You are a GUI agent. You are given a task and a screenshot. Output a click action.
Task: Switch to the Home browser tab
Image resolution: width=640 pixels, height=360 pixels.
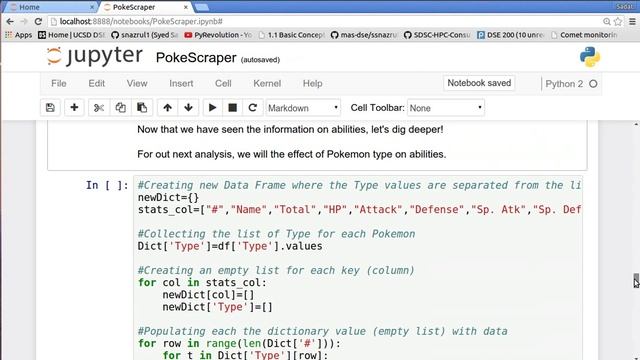click(x=51, y=7)
